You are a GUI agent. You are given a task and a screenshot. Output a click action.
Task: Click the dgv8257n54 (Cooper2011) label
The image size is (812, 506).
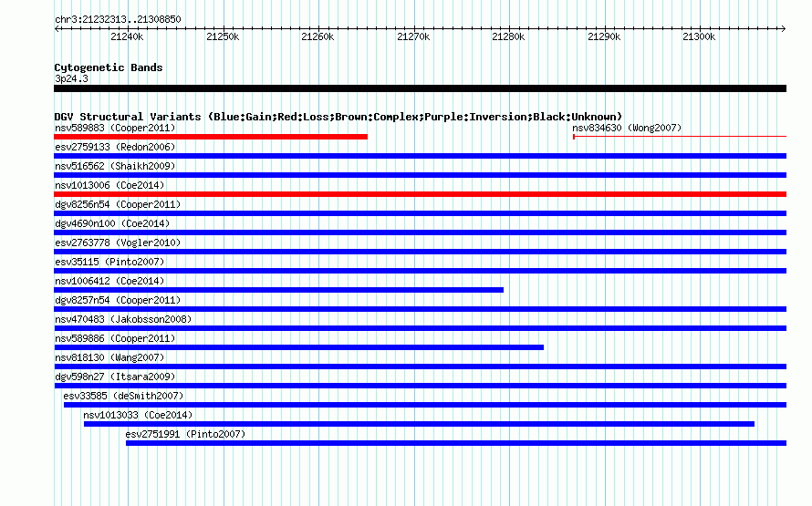click(118, 300)
